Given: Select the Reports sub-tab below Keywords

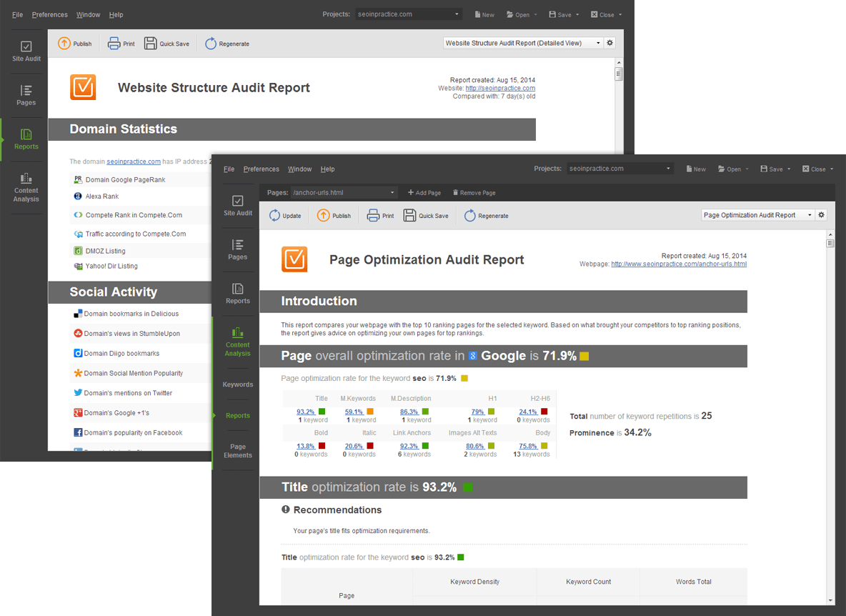Looking at the screenshot, I should pos(238,415).
